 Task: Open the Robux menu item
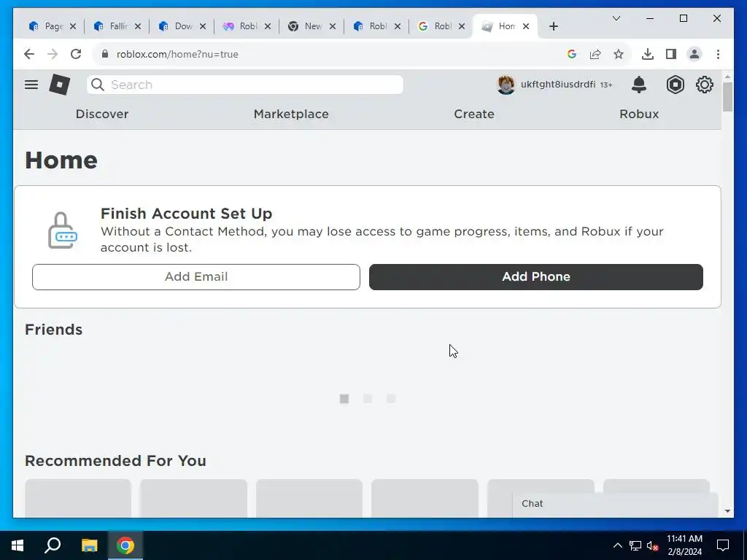pos(639,114)
